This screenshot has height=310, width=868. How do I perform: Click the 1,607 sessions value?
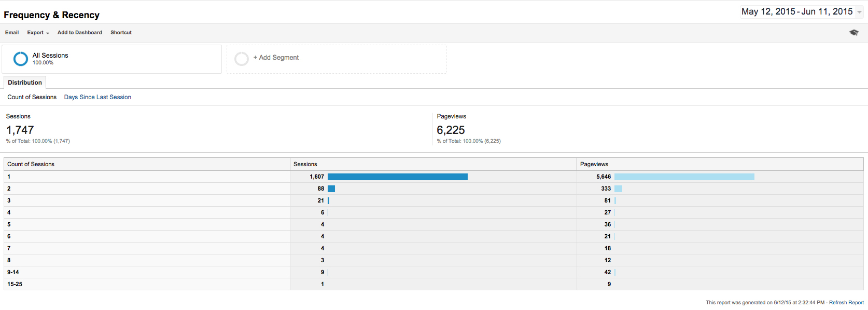pos(317,177)
